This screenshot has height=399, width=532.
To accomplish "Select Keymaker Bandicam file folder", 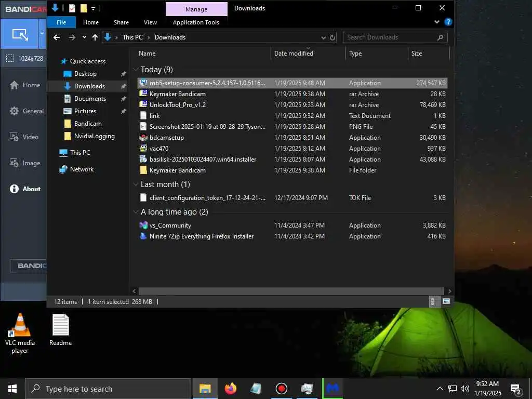I will click(x=292, y=170).
